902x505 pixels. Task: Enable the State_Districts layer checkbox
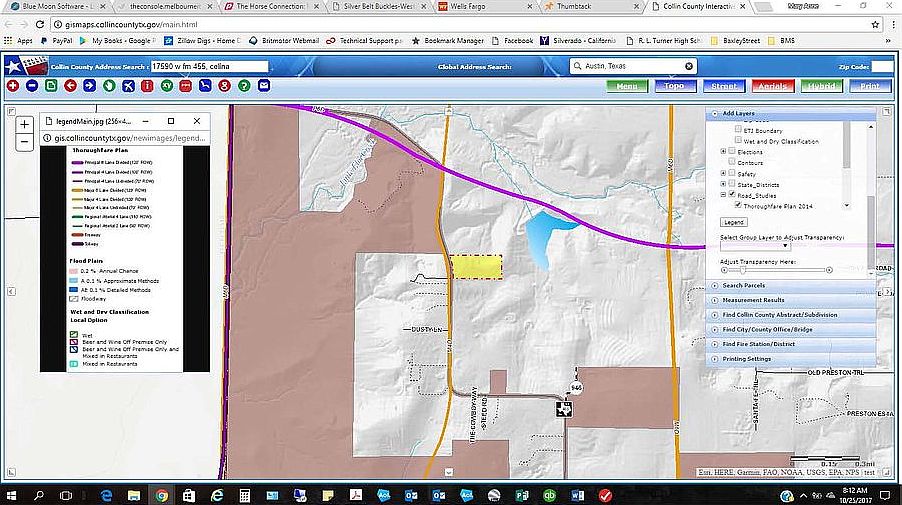[732, 183]
